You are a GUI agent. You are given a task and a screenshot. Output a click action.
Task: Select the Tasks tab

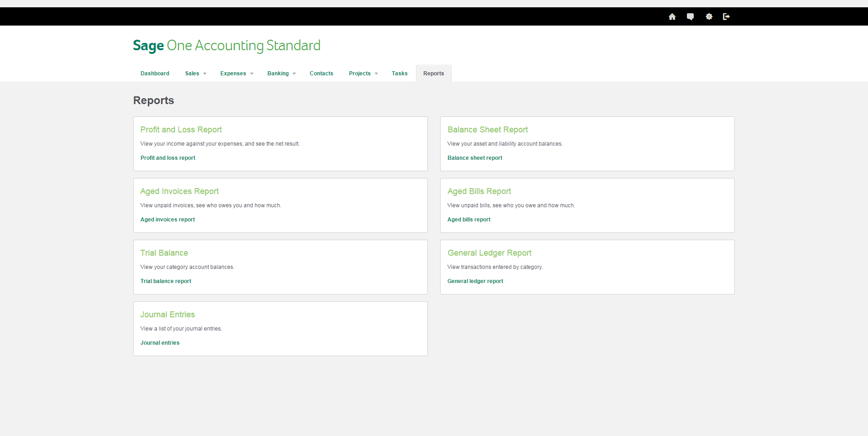(399, 73)
